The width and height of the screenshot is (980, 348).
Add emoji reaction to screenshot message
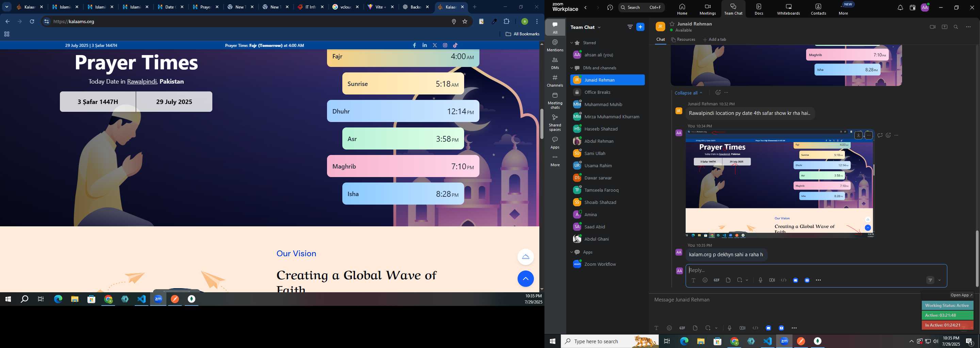point(888,135)
